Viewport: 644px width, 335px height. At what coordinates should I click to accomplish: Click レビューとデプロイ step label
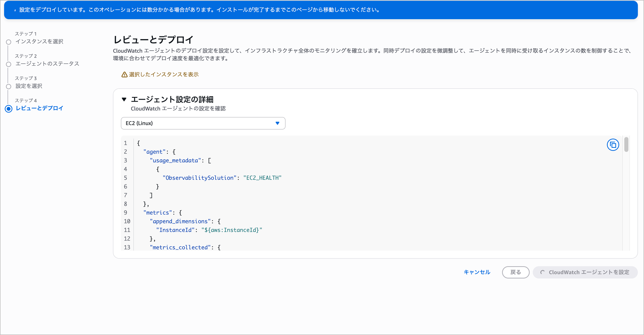click(39, 108)
